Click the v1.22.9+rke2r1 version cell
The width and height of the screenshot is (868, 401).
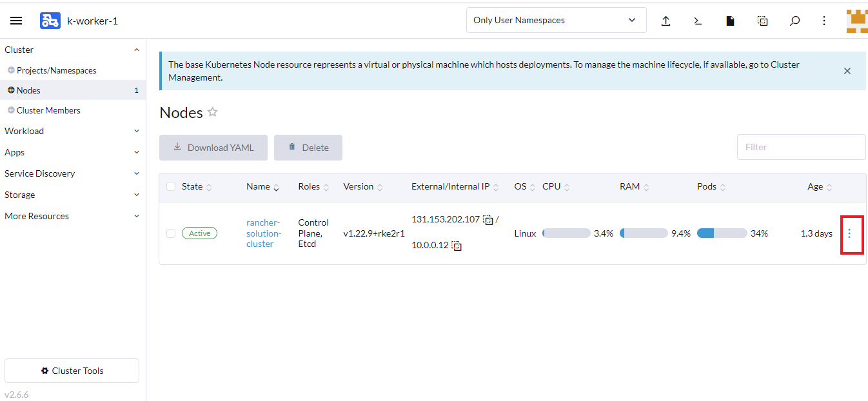click(x=374, y=233)
